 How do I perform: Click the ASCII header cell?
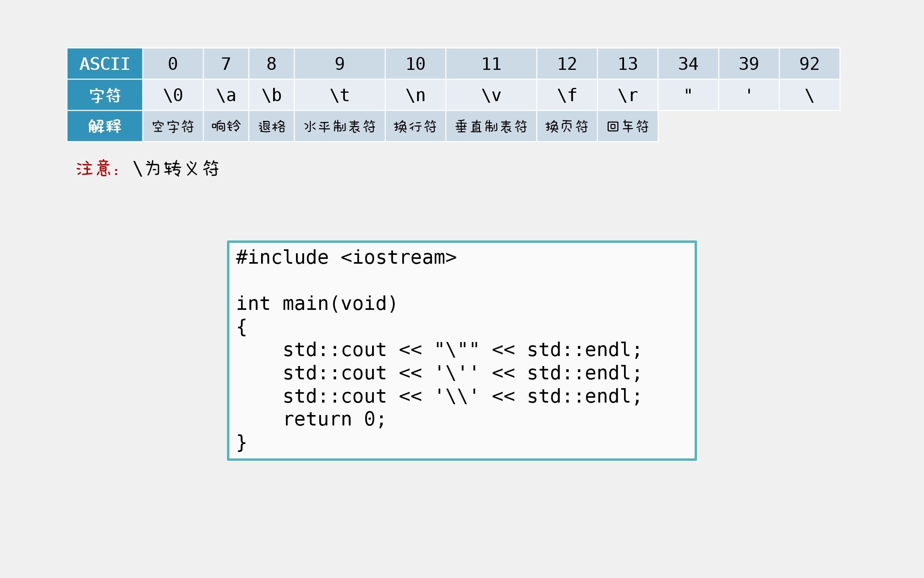[105, 64]
